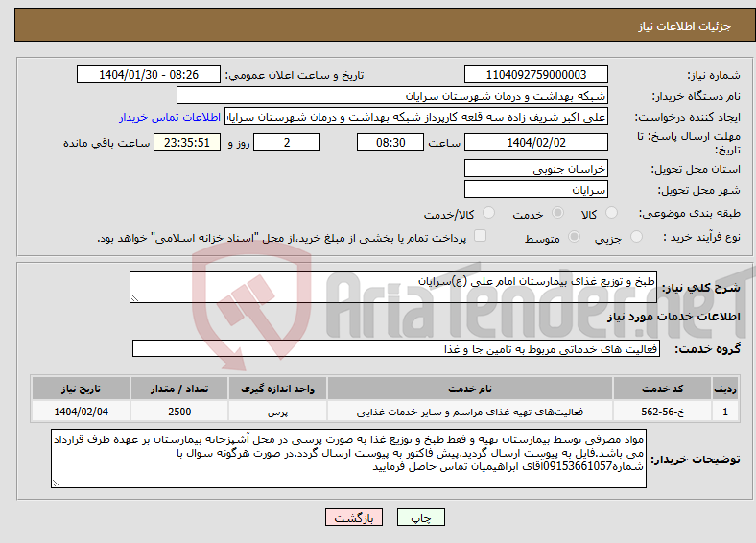Image resolution: width=756 pixels, height=543 pixels.
Task: Click the service name cell in row 1
Action: [470, 412]
